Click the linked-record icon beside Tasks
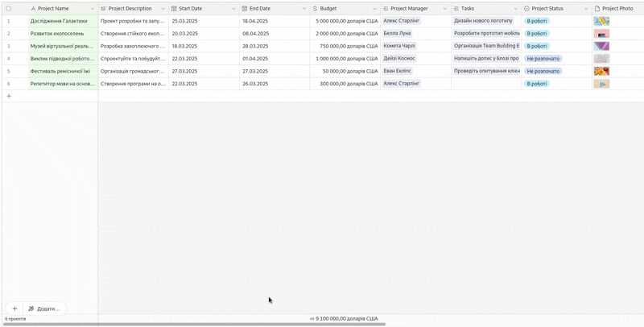644x327 pixels. click(456, 9)
